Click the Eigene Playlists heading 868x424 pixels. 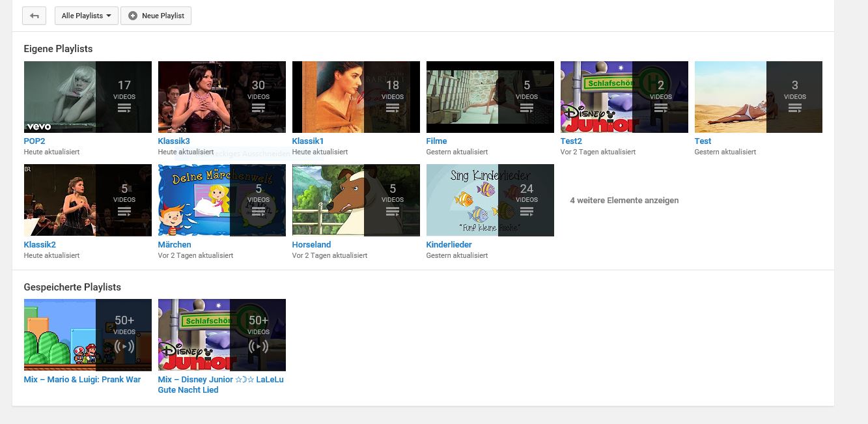(x=59, y=49)
